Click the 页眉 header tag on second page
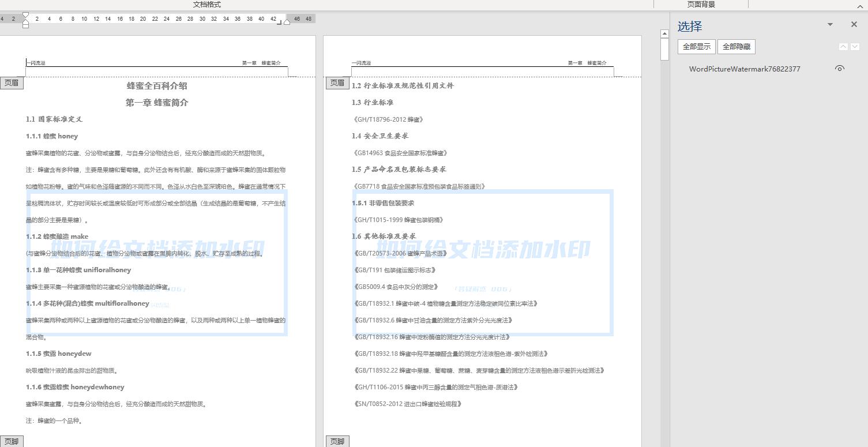Image resolution: width=868 pixels, height=447 pixels. 337,82
